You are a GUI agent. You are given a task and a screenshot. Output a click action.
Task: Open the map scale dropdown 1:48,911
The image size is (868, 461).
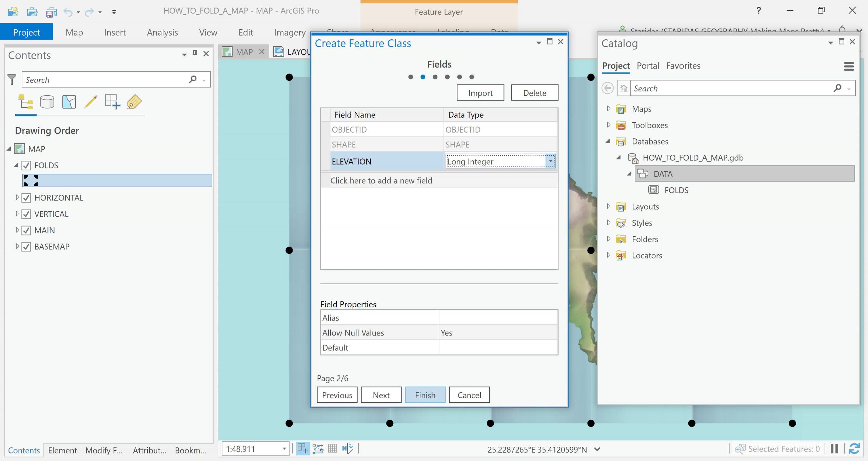[x=284, y=449]
